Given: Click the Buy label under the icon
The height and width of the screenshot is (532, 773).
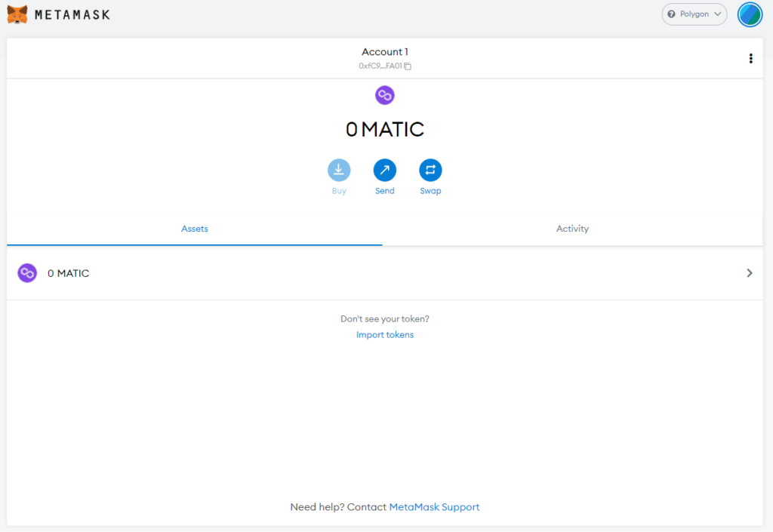Looking at the screenshot, I should tap(339, 191).
